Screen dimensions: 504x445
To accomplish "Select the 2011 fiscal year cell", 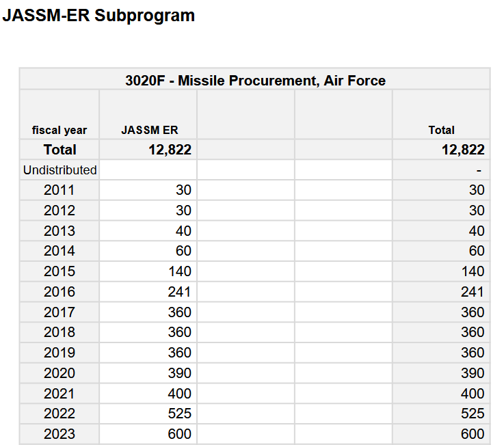I will point(59,190).
